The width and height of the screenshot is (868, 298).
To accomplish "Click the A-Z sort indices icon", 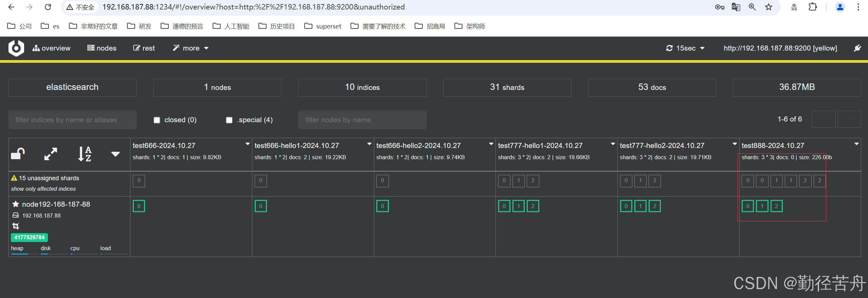I will 84,154.
